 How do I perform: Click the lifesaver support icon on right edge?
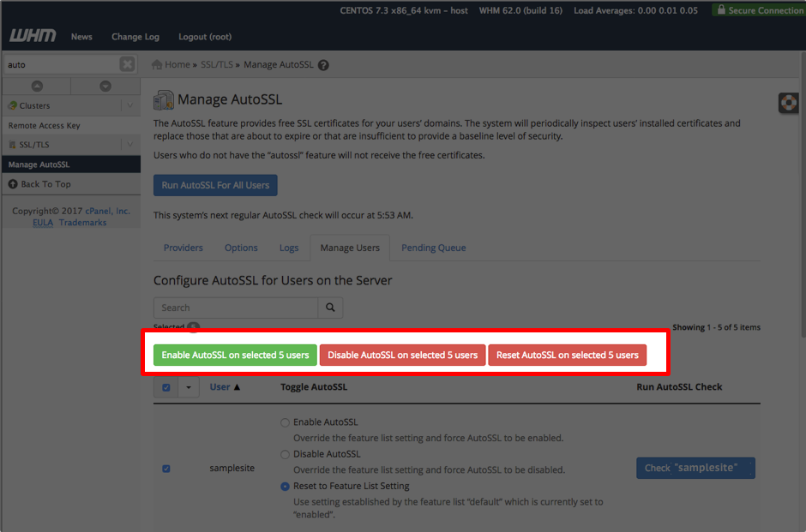point(788,103)
